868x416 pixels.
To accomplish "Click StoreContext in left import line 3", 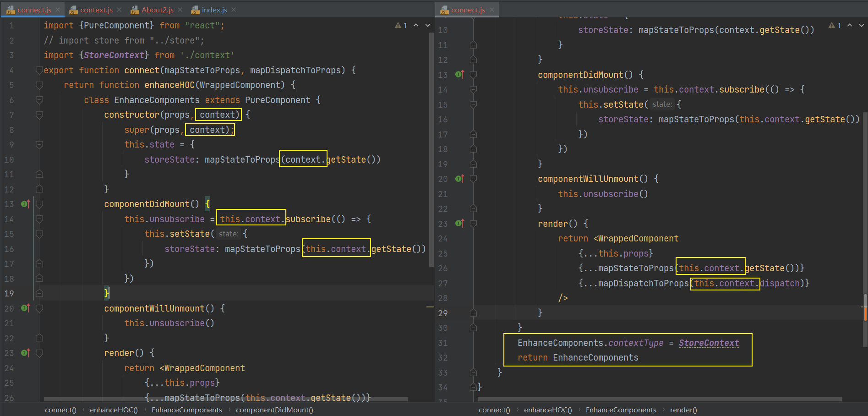I will (114, 55).
